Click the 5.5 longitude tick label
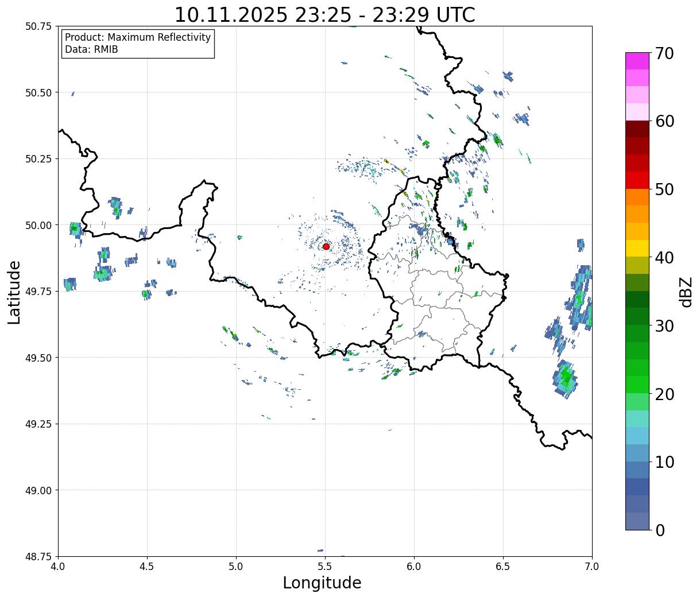This screenshot has width=700, height=597. (x=325, y=567)
